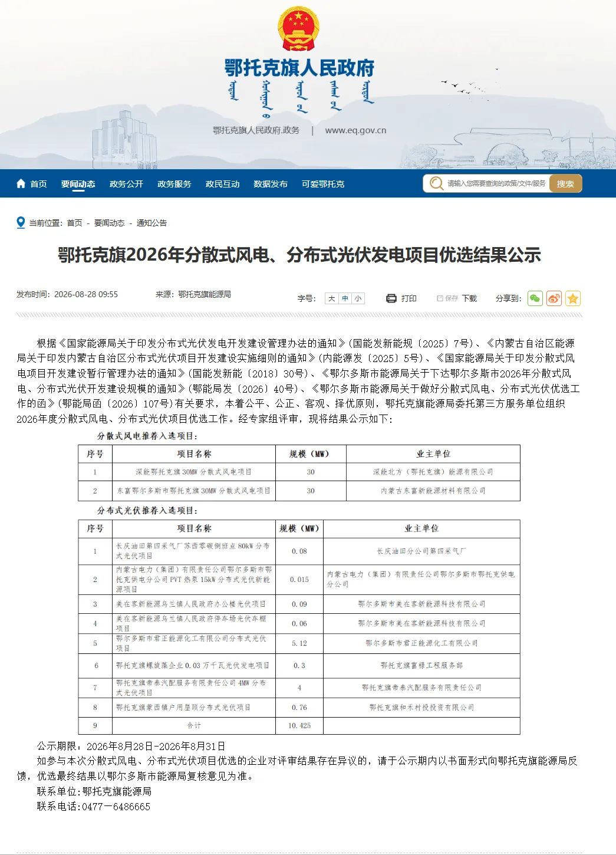The height and width of the screenshot is (855, 616).
Task: Click 要闻动态 in the breadcrumb
Action: pos(110,223)
